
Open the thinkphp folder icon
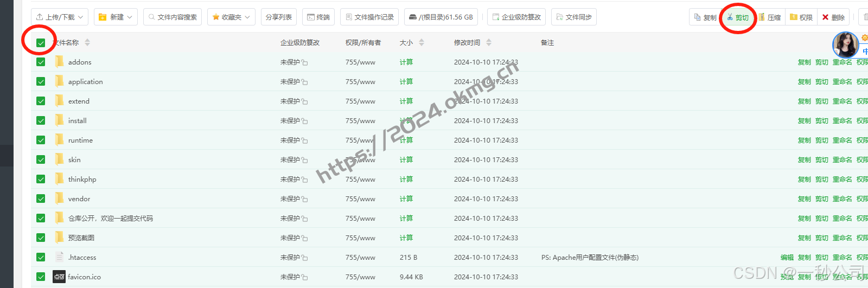click(x=59, y=179)
